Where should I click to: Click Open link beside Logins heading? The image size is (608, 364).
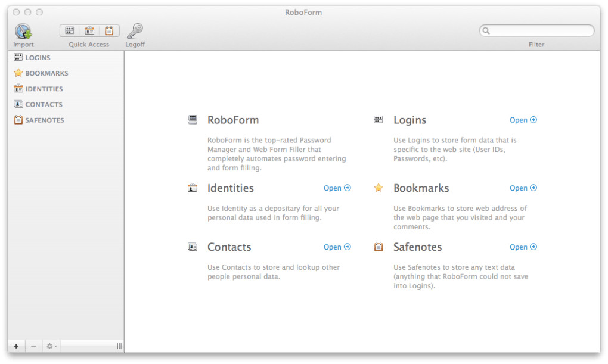tap(523, 120)
